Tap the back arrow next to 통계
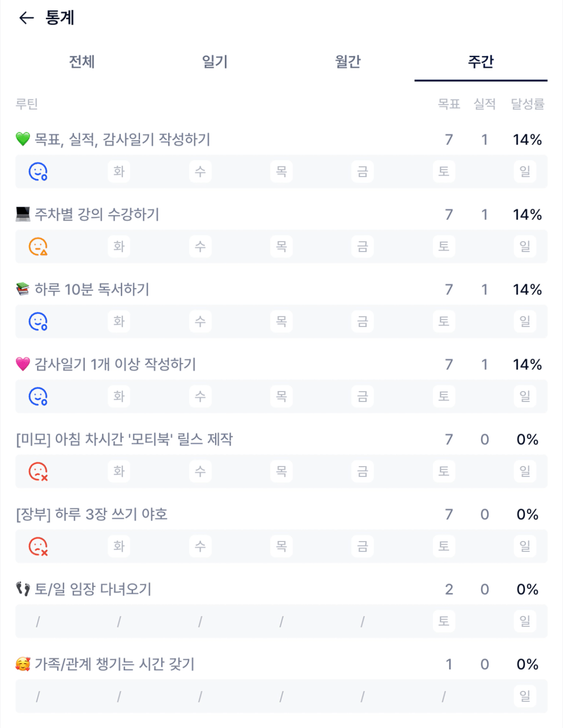The height and width of the screenshot is (728, 563). coord(26,18)
